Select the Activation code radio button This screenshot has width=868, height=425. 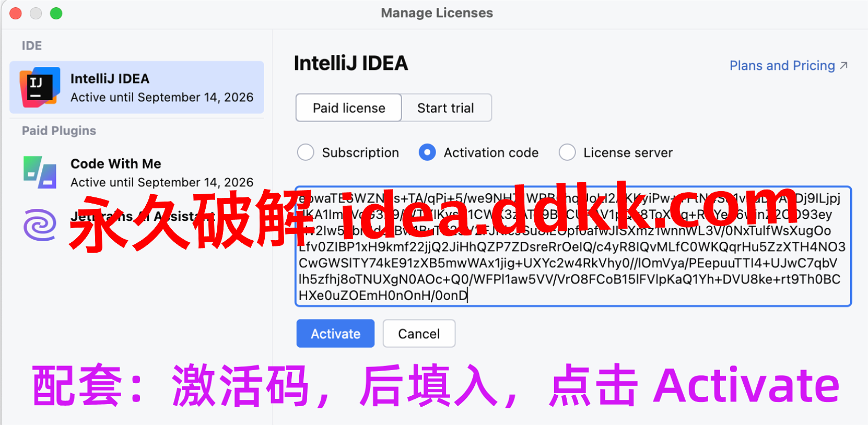click(x=427, y=152)
